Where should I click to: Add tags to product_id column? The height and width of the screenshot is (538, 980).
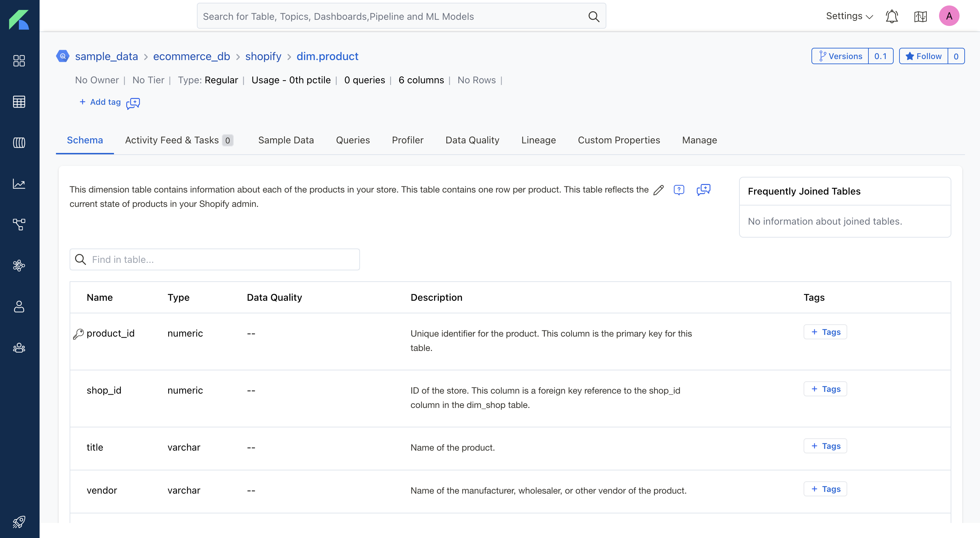click(825, 331)
